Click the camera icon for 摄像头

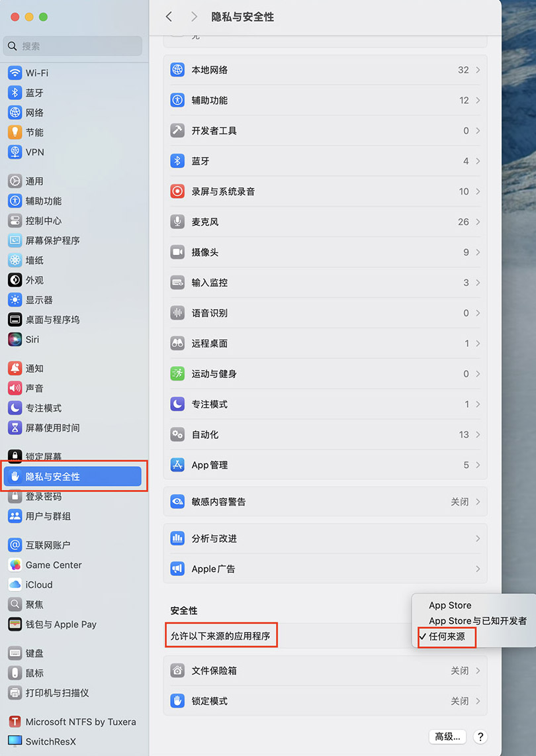177,252
